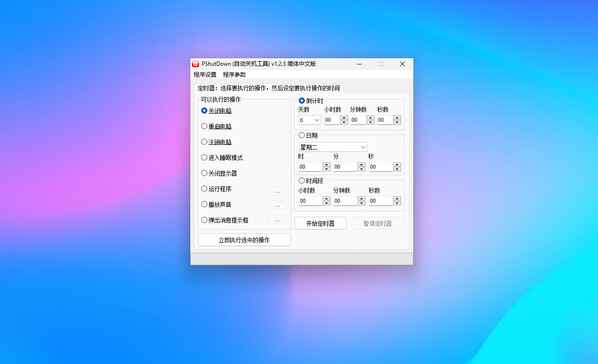The height and width of the screenshot is (364, 598).
Task: Click the 开始定时器 button
Action: click(320, 223)
